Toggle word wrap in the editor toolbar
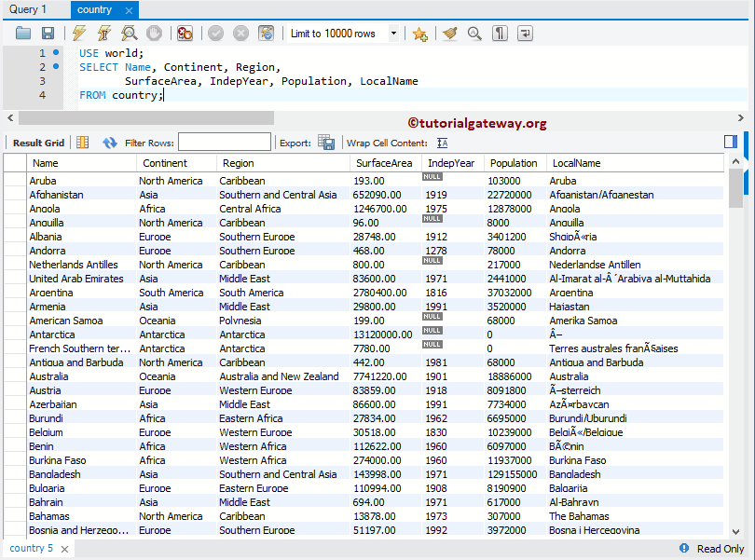The width and height of the screenshot is (755, 560). point(526,34)
